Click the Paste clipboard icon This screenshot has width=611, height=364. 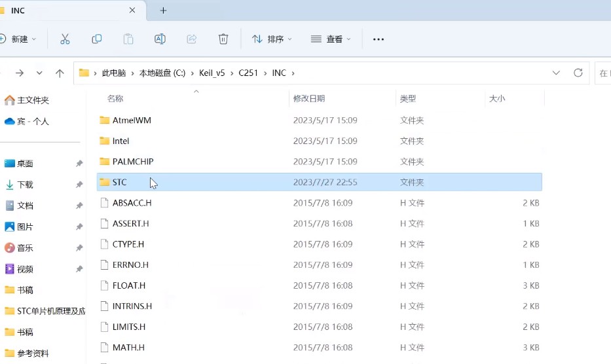pyautogui.click(x=128, y=39)
